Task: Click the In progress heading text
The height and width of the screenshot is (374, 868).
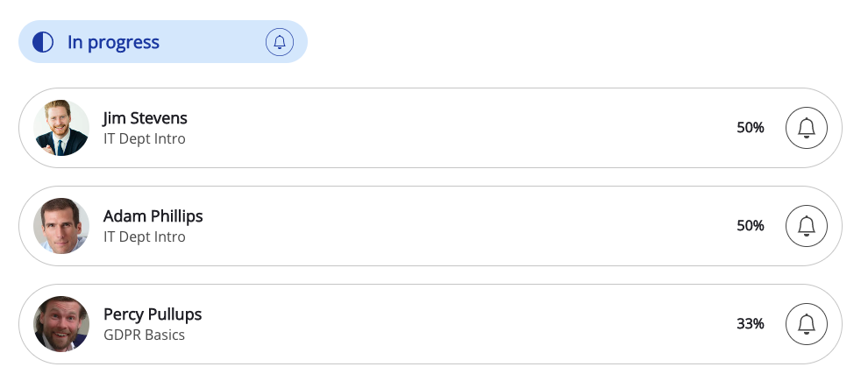Action: tap(113, 42)
